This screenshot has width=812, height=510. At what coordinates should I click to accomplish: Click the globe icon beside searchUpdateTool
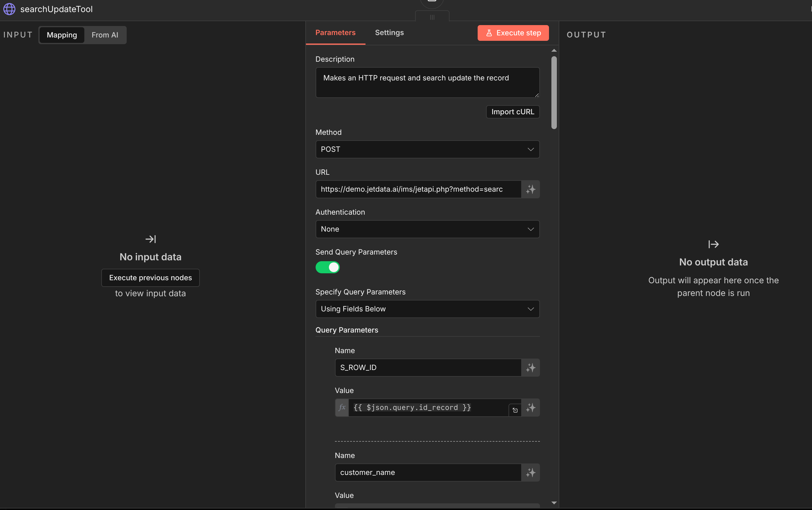coord(9,9)
